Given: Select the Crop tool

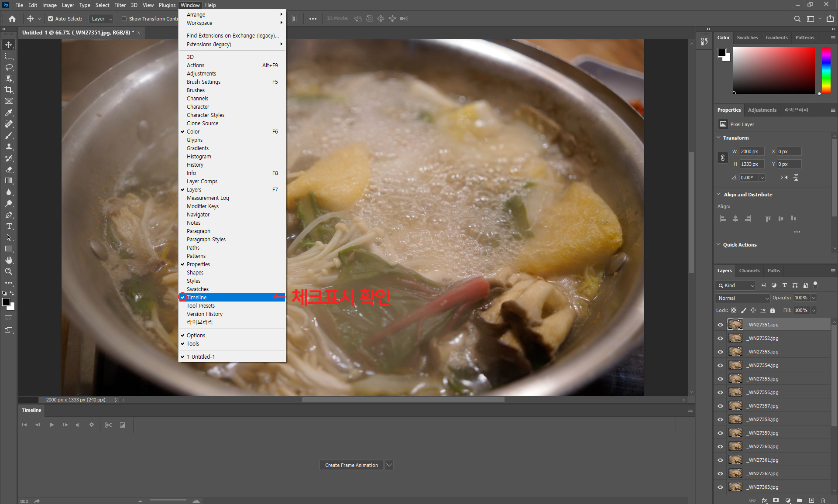Looking at the screenshot, I should 9,90.
